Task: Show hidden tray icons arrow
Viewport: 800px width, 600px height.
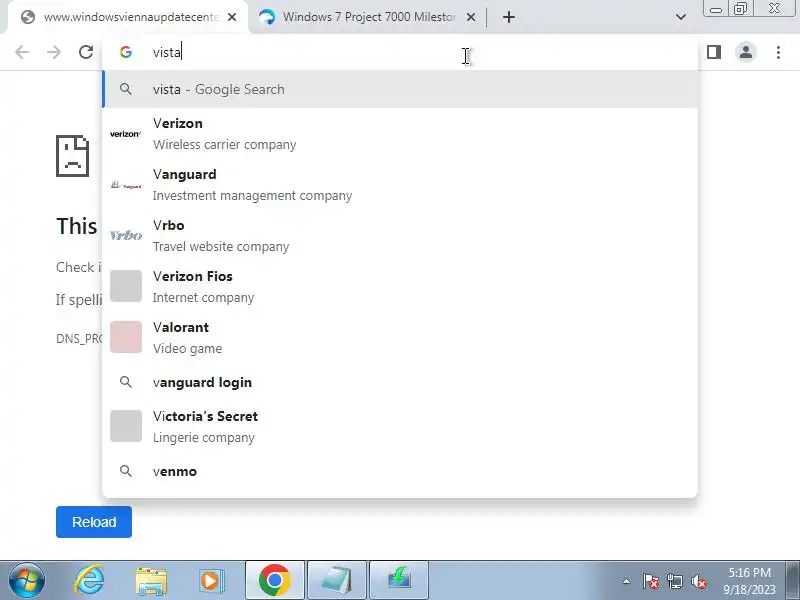Action: [x=627, y=581]
